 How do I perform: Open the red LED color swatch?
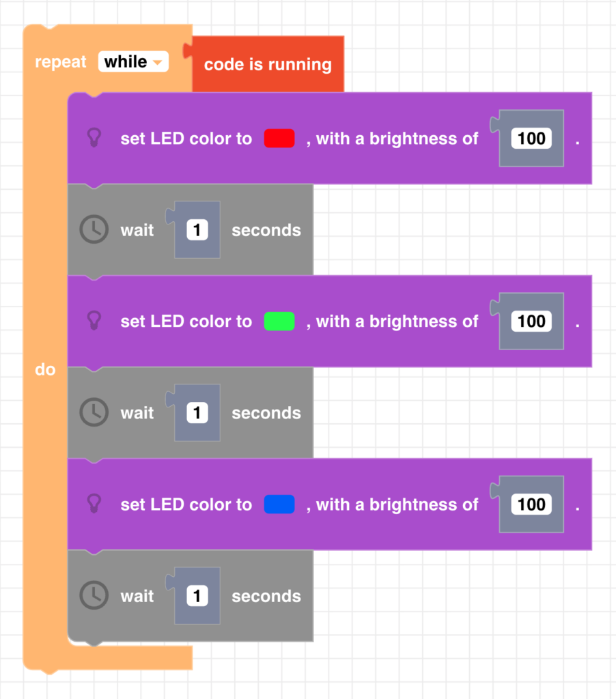[279, 139]
